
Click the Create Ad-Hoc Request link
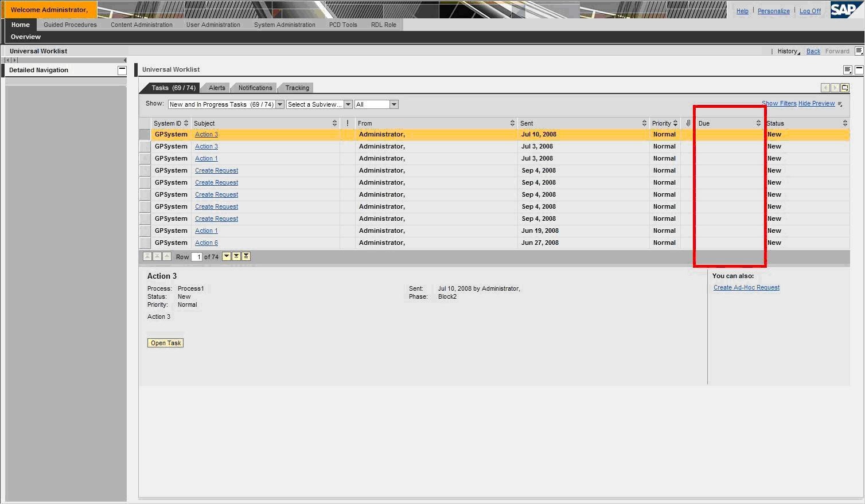(746, 287)
